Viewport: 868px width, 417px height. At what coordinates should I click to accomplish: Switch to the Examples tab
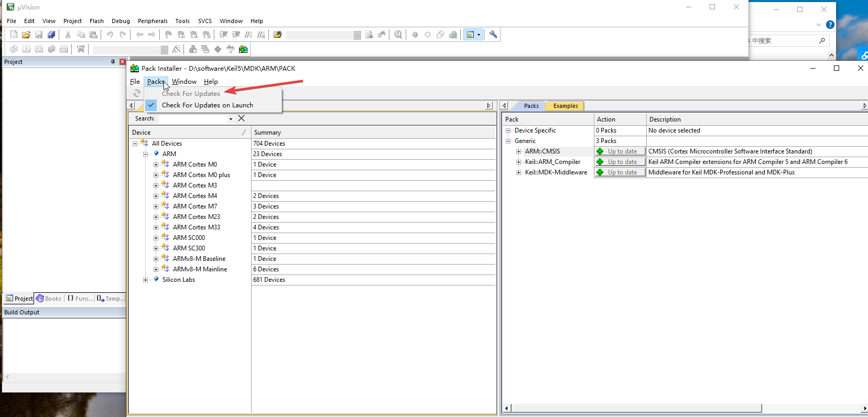coord(565,106)
